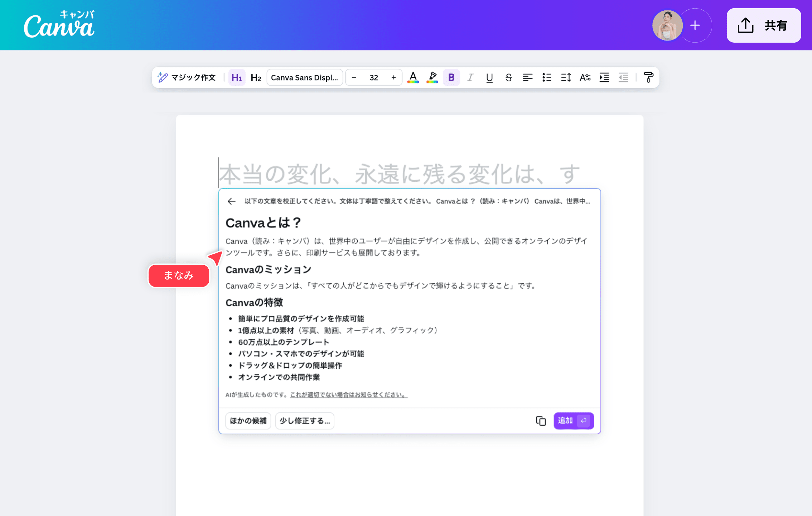812x516 pixels.
Task: Click the line spacing icon
Action: click(566, 77)
